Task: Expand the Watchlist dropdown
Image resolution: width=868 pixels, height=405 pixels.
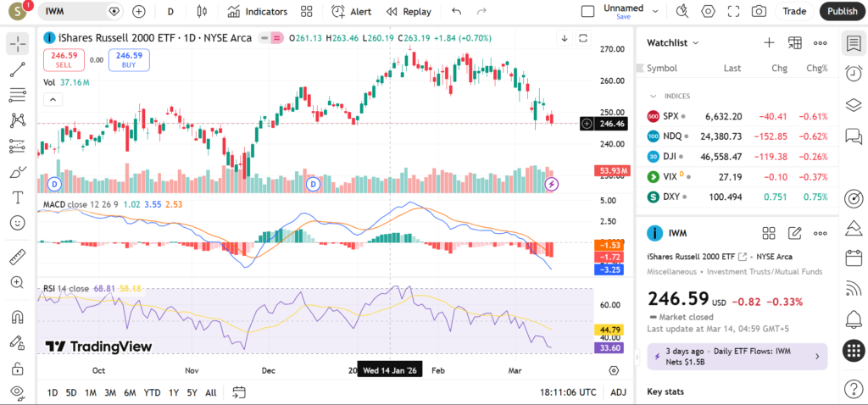Action: coord(673,42)
